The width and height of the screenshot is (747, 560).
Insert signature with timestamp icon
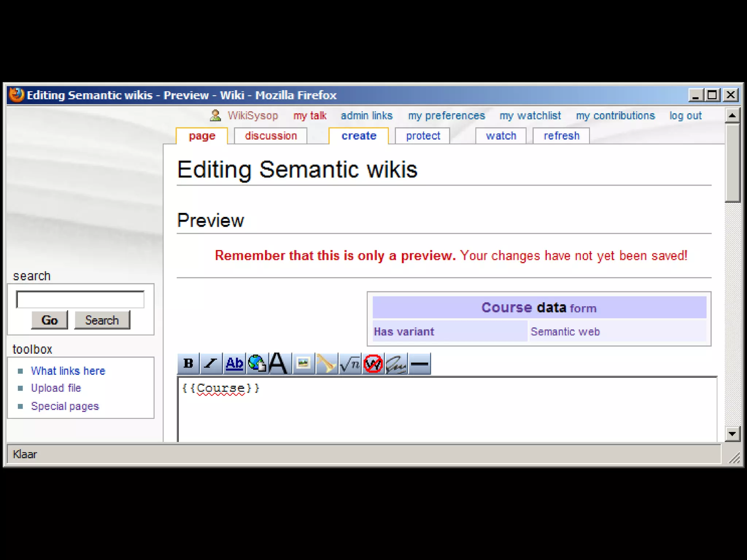click(x=396, y=363)
